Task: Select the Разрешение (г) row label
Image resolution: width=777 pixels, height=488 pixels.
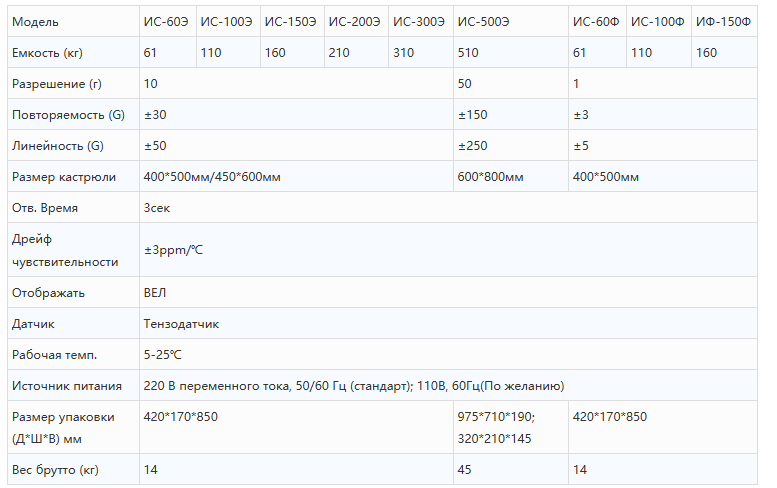Action: click(x=57, y=84)
